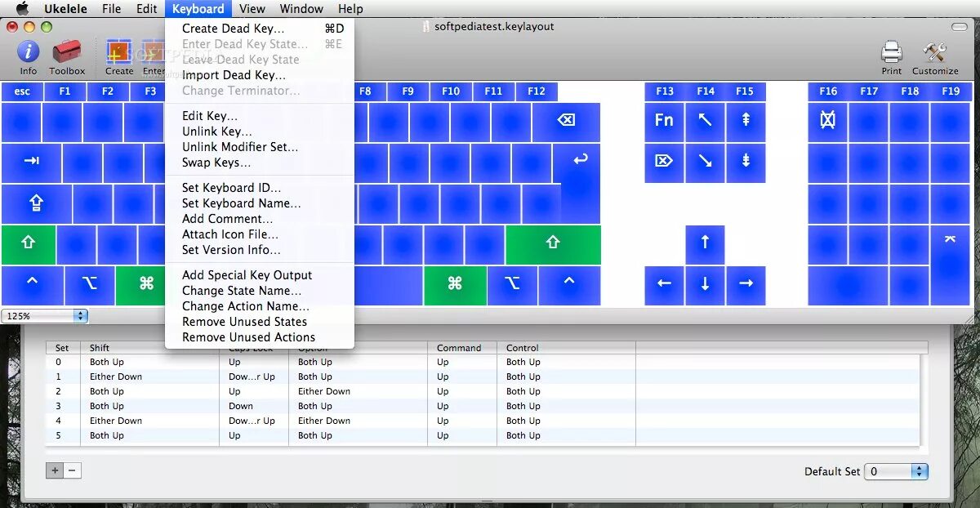Screen dimensions: 980x508
Task: Choose Change State Name menu item
Action: (260, 291)
